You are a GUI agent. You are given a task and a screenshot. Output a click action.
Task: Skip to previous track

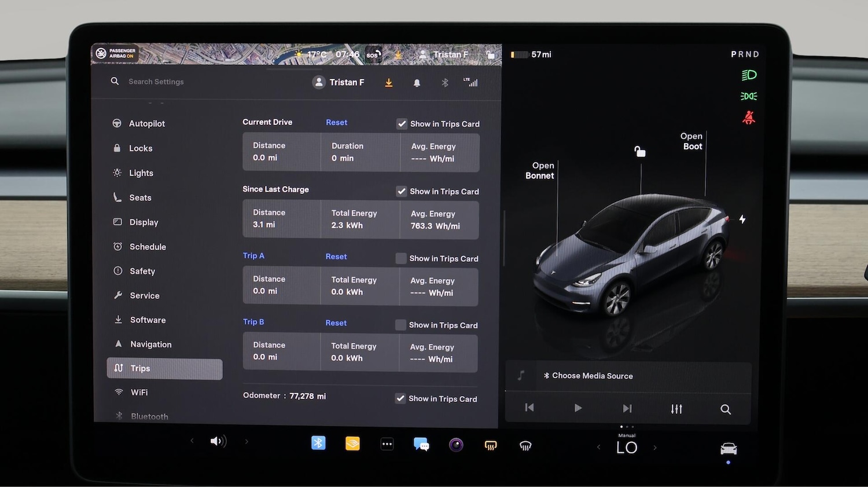[x=529, y=408]
